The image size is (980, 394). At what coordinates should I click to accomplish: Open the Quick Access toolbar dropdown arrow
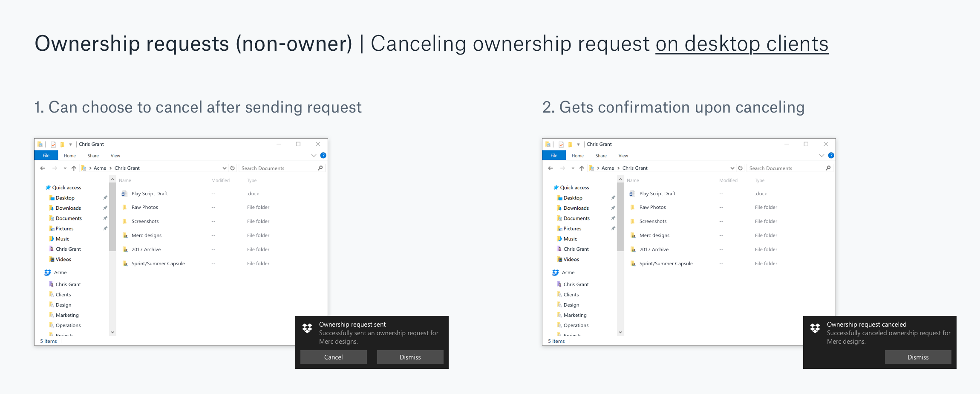pos(71,144)
